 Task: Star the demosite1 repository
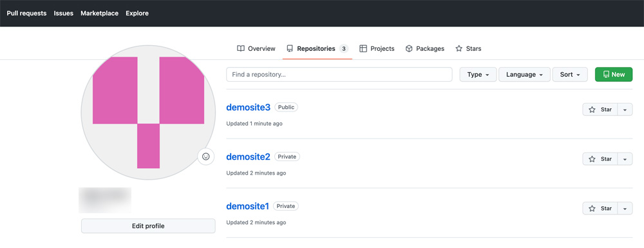[x=600, y=209]
